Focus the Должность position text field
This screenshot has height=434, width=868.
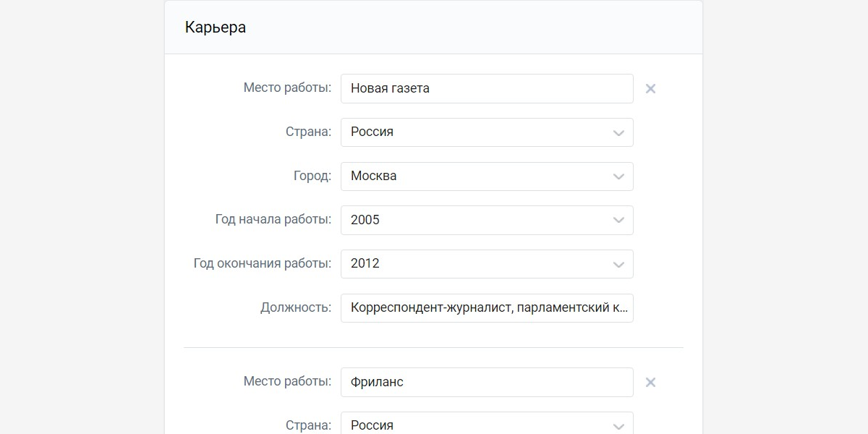(486, 307)
